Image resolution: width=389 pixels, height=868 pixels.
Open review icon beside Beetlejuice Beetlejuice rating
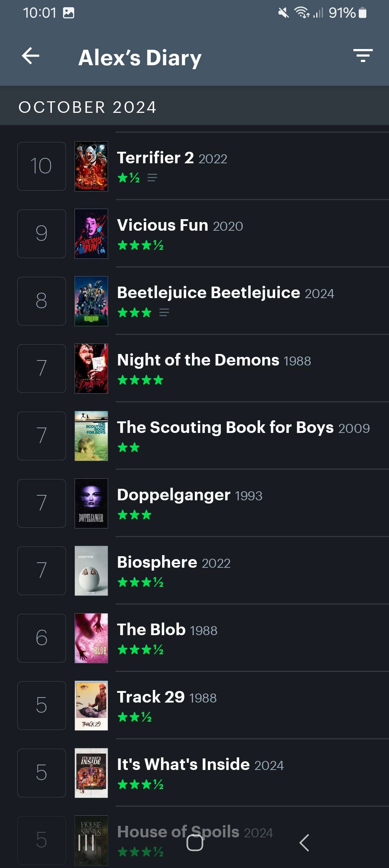click(x=164, y=313)
